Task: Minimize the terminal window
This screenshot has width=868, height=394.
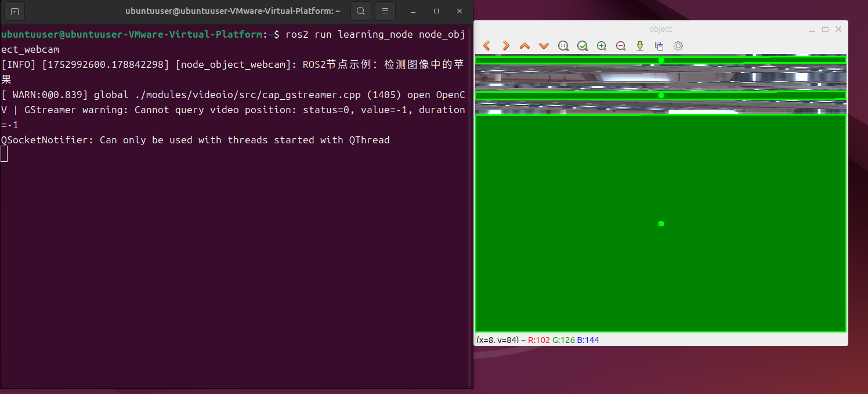Action: pos(413,11)
